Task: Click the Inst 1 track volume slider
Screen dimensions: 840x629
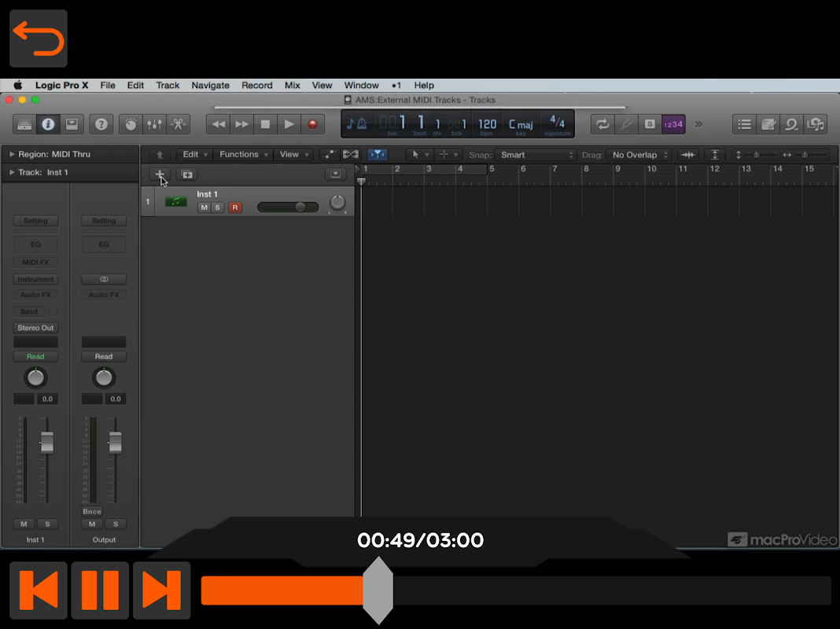Action: [x=288, y=207]
